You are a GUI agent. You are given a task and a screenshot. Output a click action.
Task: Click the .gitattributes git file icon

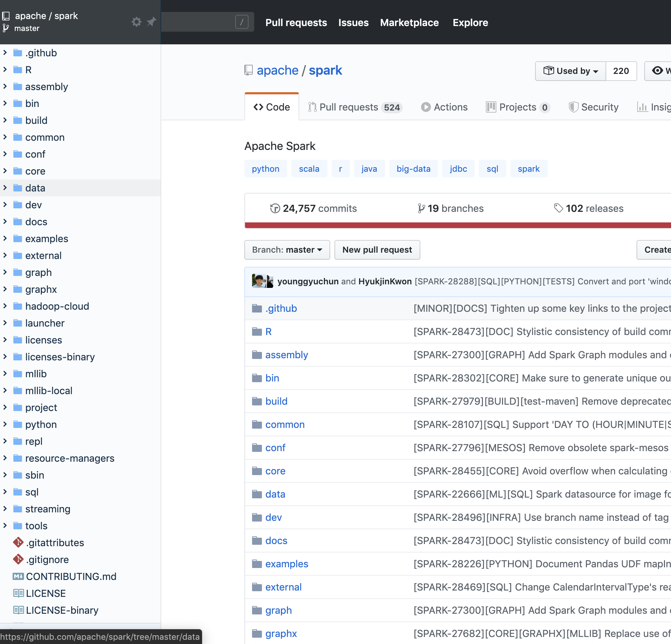point(18,542)
